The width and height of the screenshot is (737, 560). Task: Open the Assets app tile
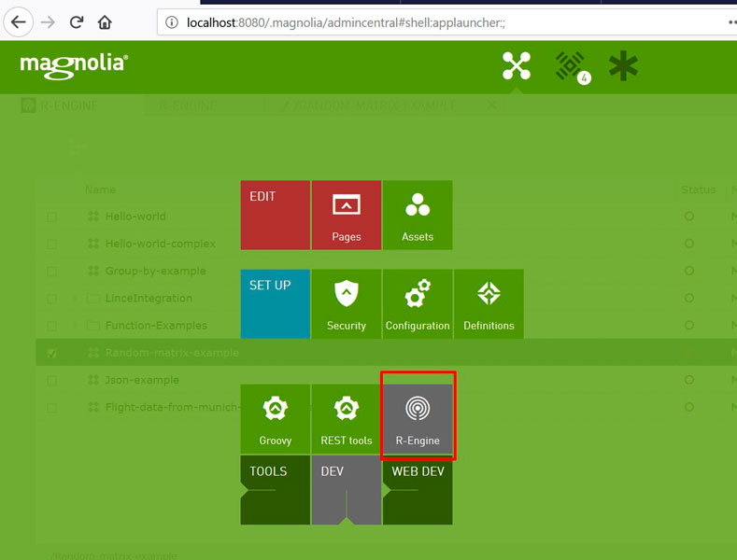point(418,216)
